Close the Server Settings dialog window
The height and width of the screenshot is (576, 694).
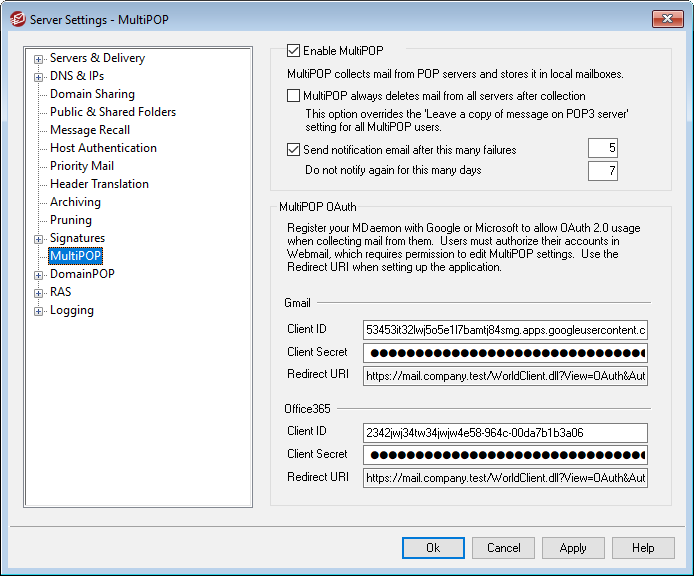[x=666, y=19]
